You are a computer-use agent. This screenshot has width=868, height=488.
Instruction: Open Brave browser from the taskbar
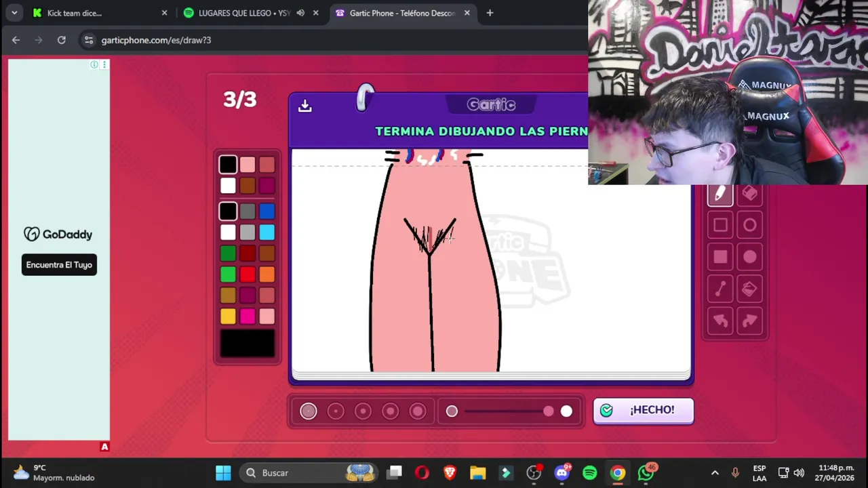[x=450, y=472]
